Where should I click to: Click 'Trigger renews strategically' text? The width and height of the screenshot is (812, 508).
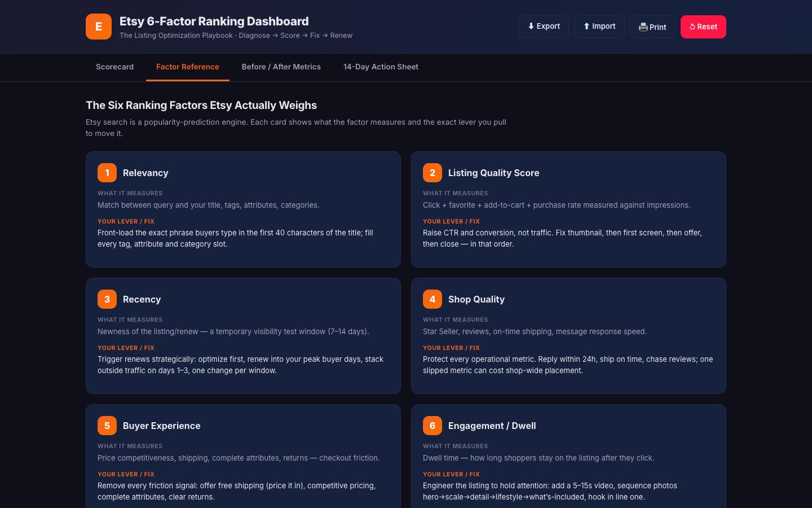tap(240, 365)
